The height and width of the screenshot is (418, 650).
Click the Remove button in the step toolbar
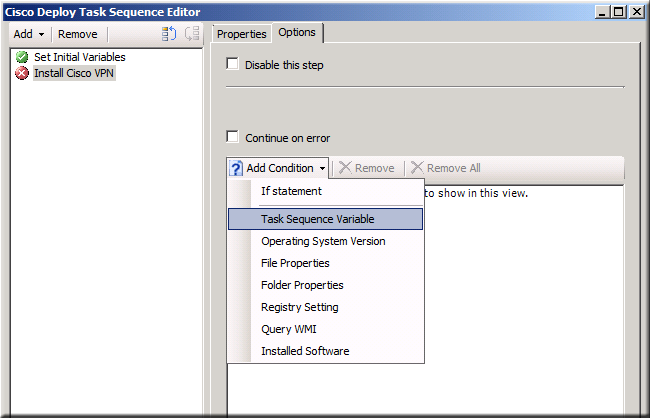pos(78,34)
